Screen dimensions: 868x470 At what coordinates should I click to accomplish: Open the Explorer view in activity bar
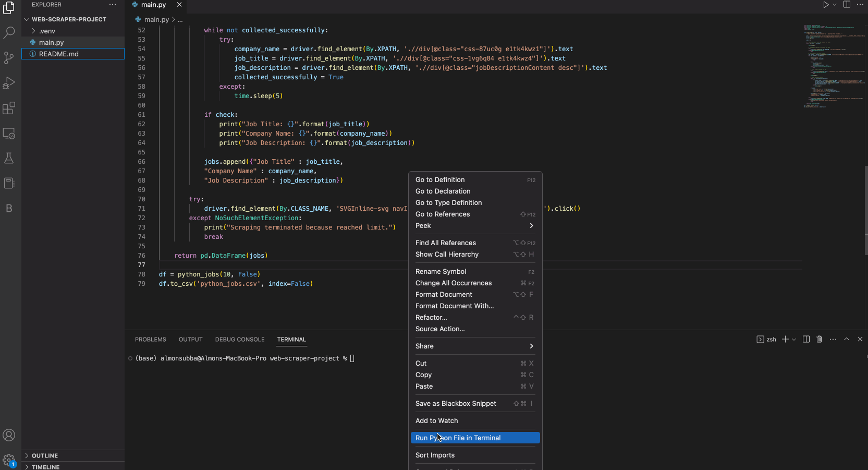click(9, 7)
